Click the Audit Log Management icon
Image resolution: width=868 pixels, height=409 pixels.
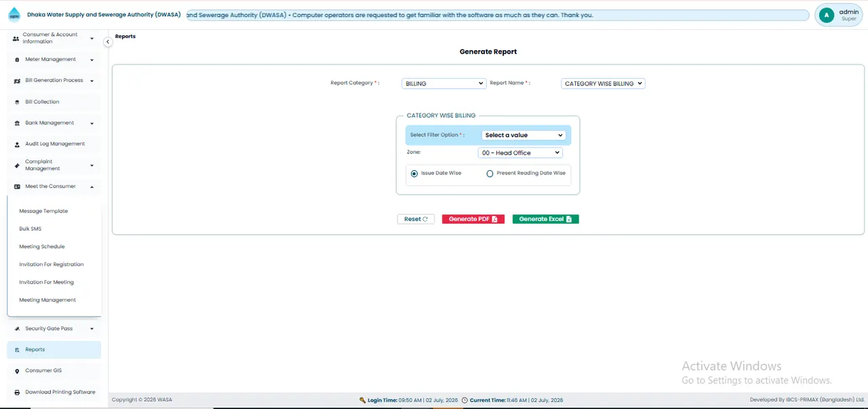(x=17, y=144)
